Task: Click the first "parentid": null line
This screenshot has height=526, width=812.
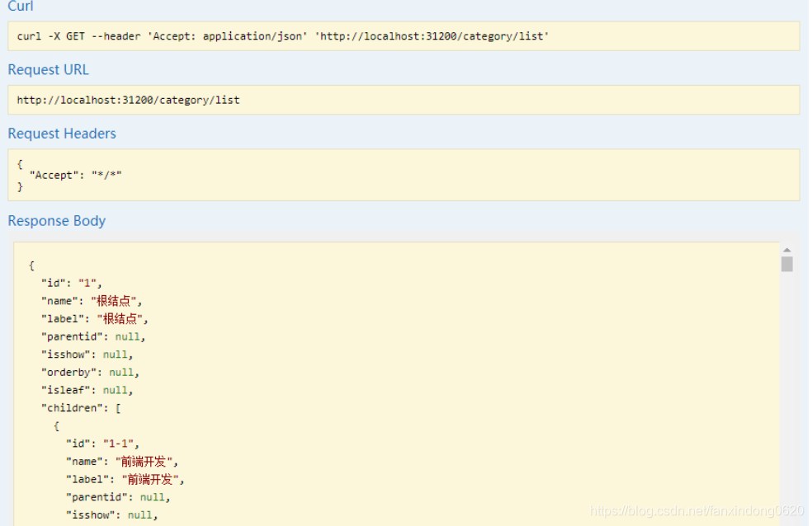Action: click(93, 336)
